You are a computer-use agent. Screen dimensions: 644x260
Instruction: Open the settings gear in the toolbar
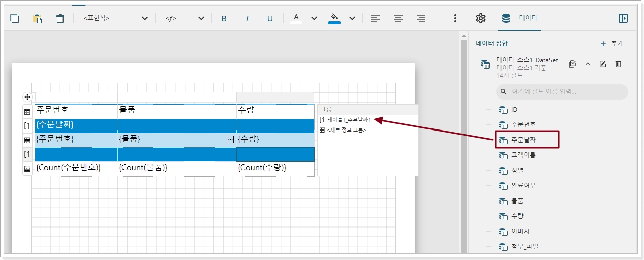(x=480, y=18)
